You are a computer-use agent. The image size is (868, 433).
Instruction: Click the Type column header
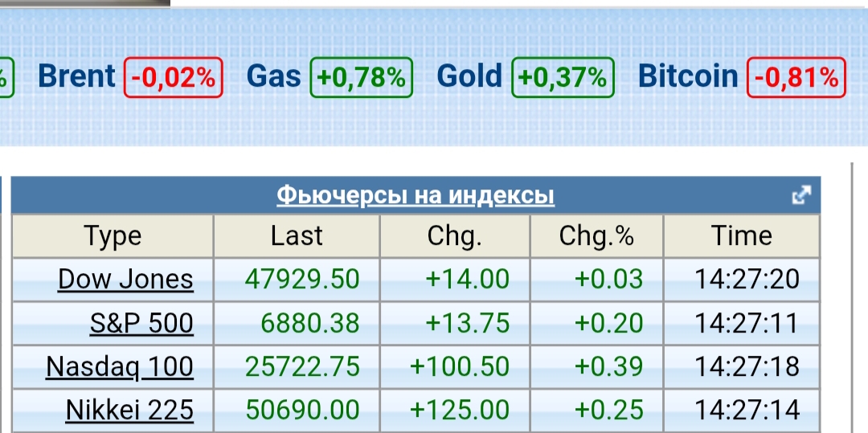click(x=113, y=236)
